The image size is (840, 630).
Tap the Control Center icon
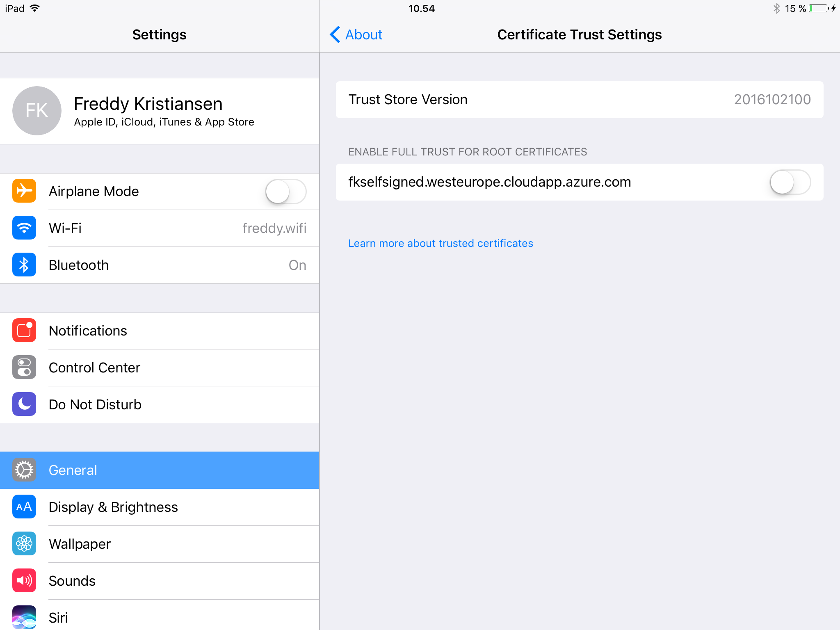point(24,367)
